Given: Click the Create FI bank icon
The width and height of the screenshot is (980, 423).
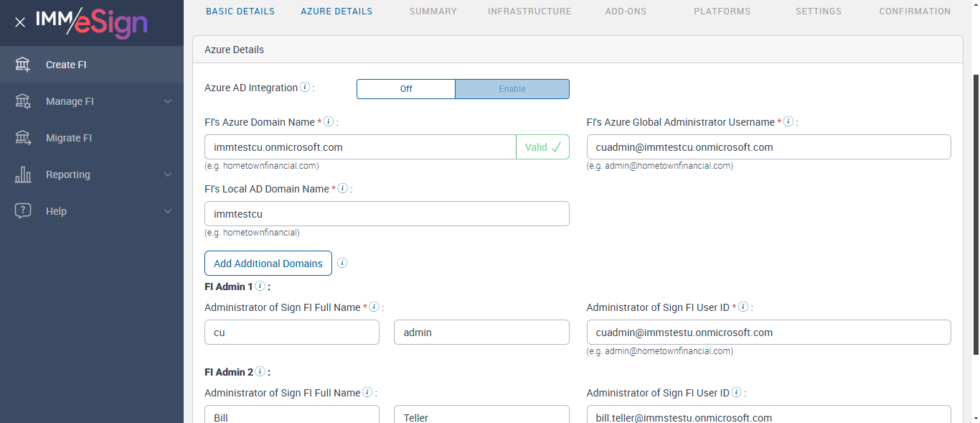Looking at the screenshot, I should 23,65.
